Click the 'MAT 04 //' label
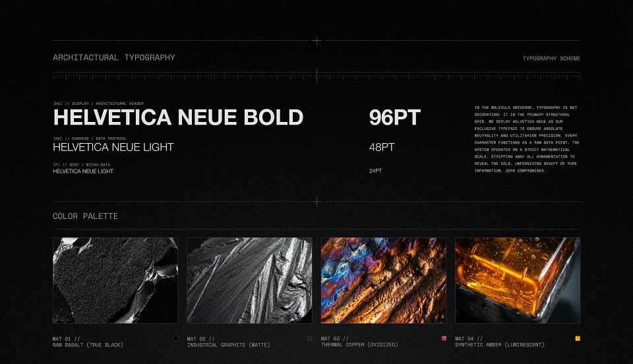The height and width of the screenshot is (364, 633). tap(469, 339)
